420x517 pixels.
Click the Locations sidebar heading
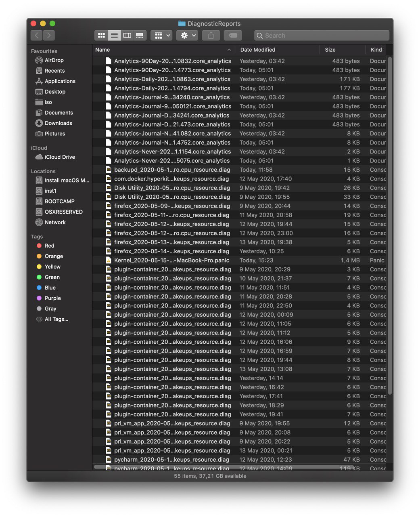(x=43, y=171)
